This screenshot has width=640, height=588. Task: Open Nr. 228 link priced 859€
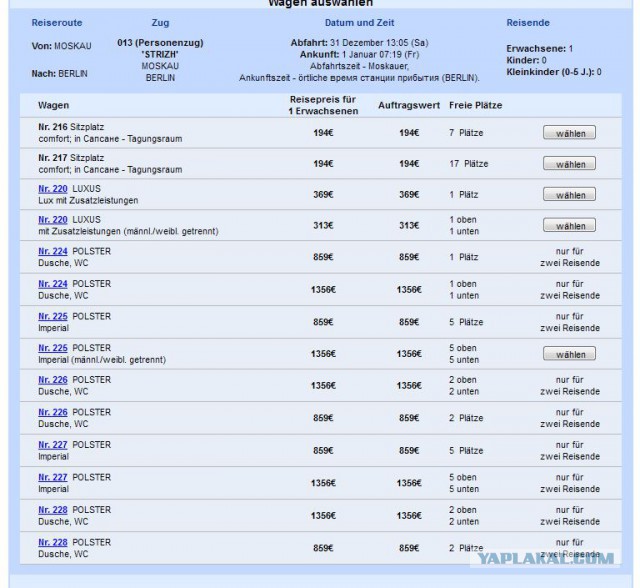pyautogui.click(x=53, y=543)
